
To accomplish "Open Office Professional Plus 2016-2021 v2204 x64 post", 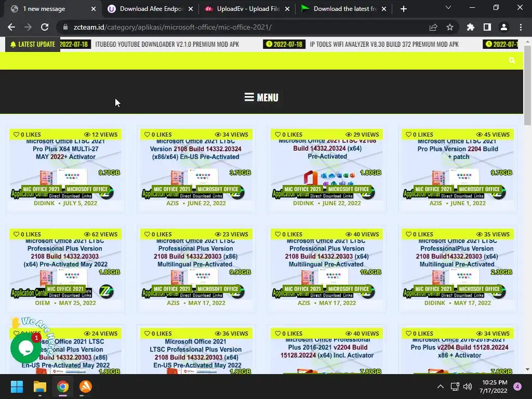I will (327, 348).
